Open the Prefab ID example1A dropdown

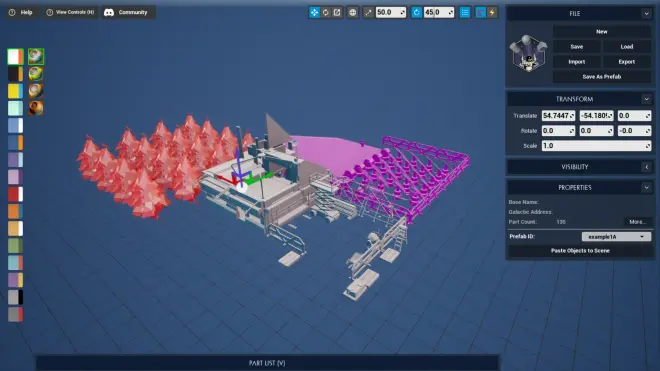[x=616, y=237]
